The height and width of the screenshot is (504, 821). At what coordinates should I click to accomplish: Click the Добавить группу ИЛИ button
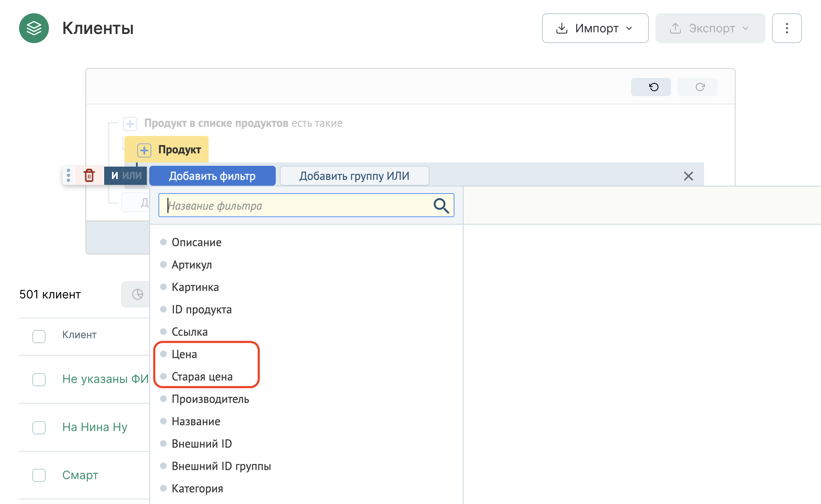355,176
